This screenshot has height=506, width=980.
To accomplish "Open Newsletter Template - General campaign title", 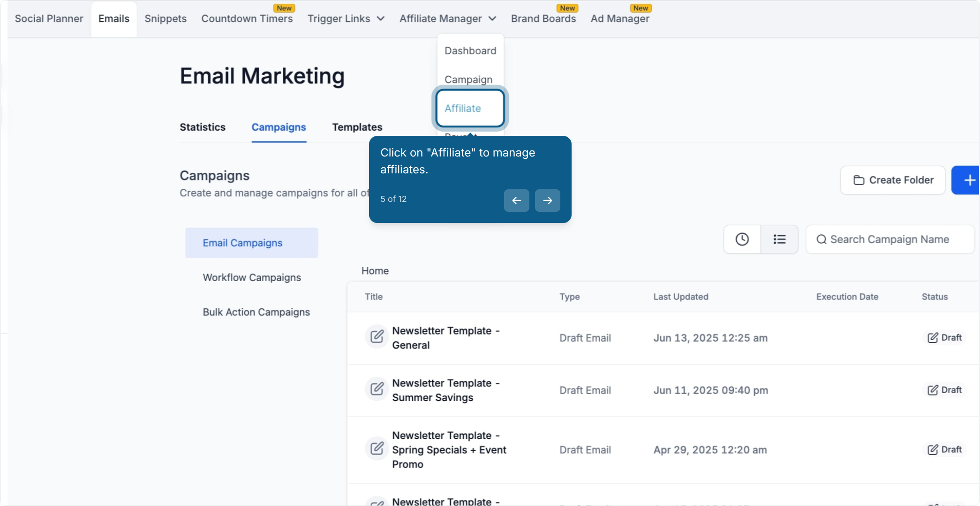I will pos(446,338).
